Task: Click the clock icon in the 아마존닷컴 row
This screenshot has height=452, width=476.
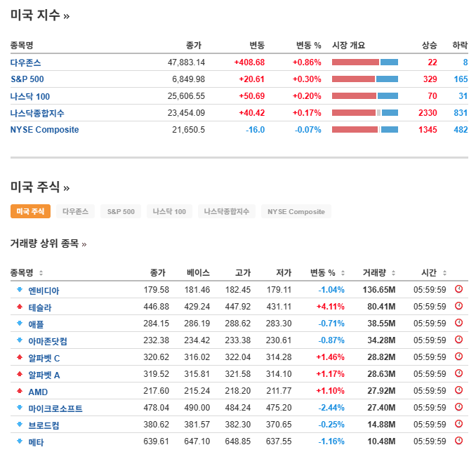Action: (458, 340)
